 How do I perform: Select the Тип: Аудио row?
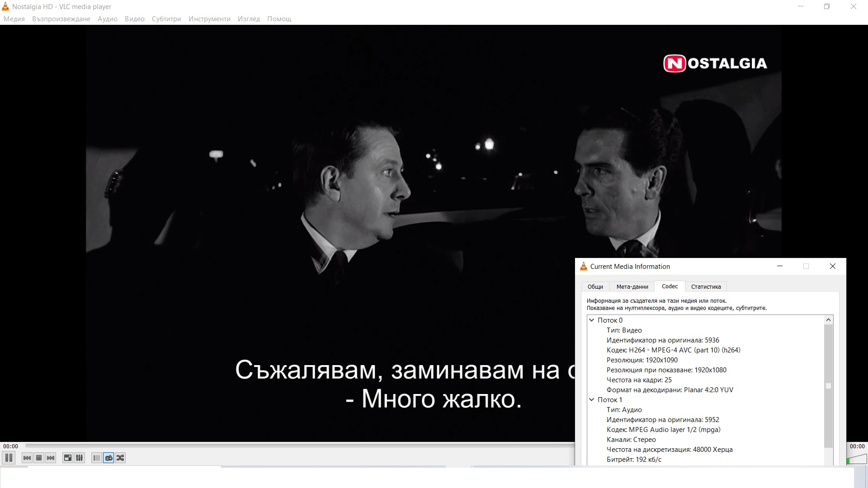(624, 410)
